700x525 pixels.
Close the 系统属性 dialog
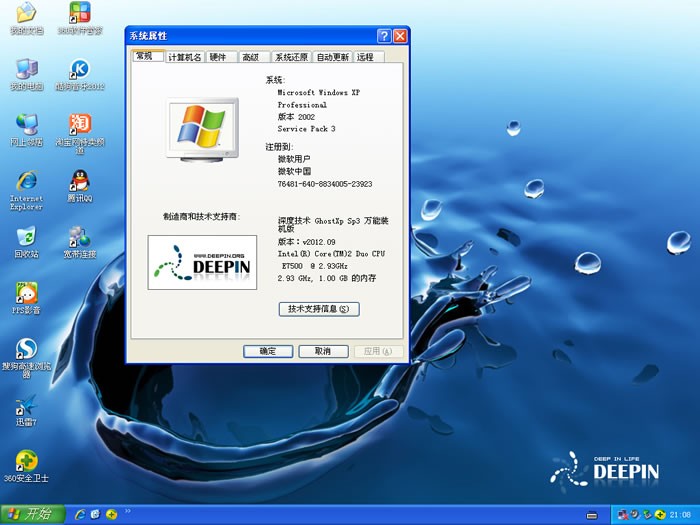pyautogui.click(x=400, y=36)
